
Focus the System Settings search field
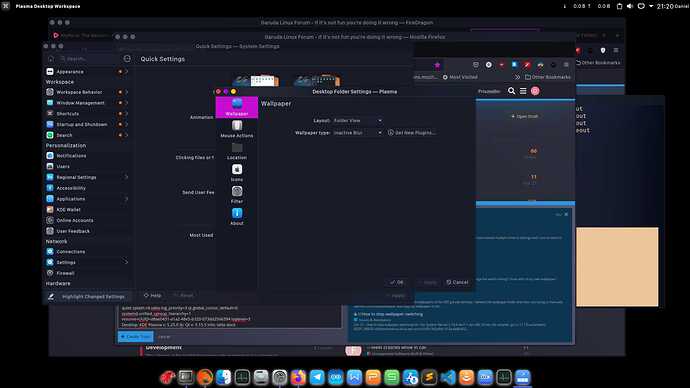pyautogui.click(x=88, y=59)
